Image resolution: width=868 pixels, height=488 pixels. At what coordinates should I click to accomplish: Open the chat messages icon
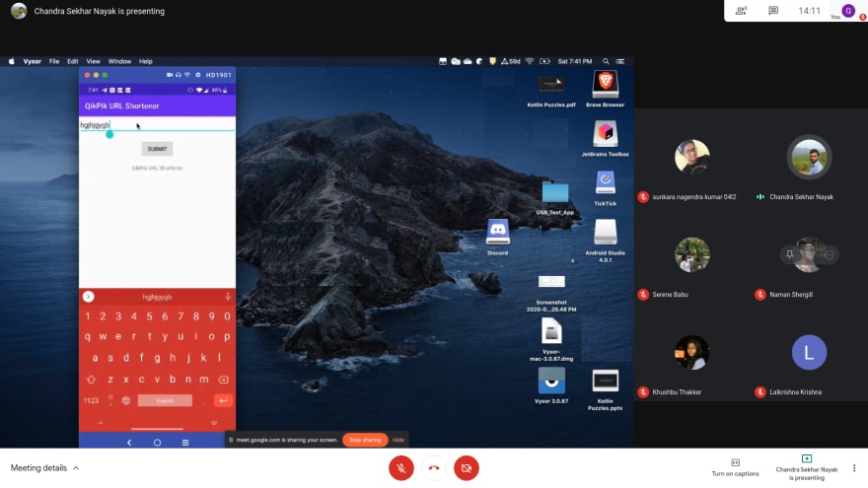[773, 11]
